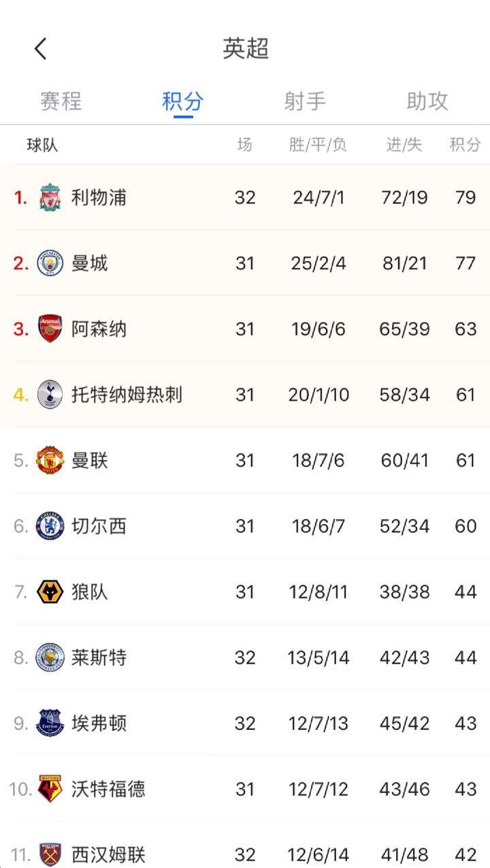Click the Liverpool club crest

(x=50, y=197)
